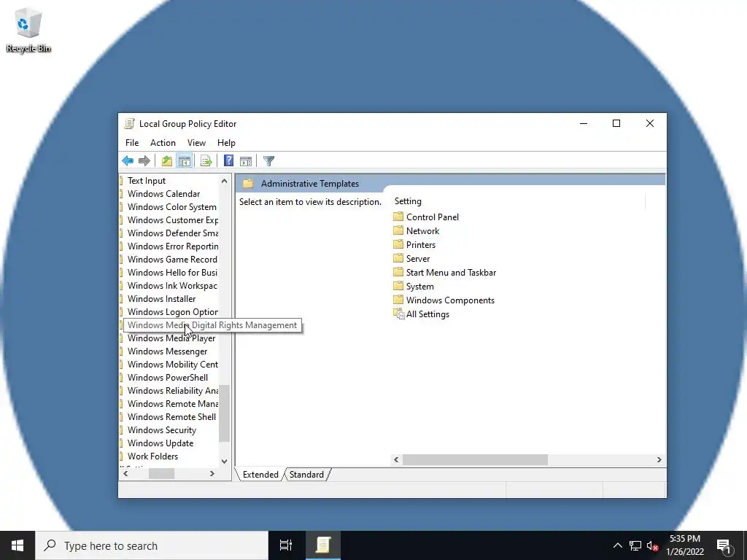Select Windows Remote Shell tree item
This screenshot has height=560, width=747.
point(171,416)
